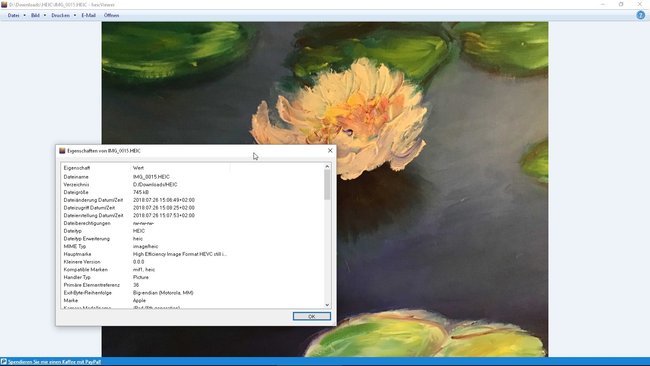
Task: Select the value Apple
Action: 139,301
